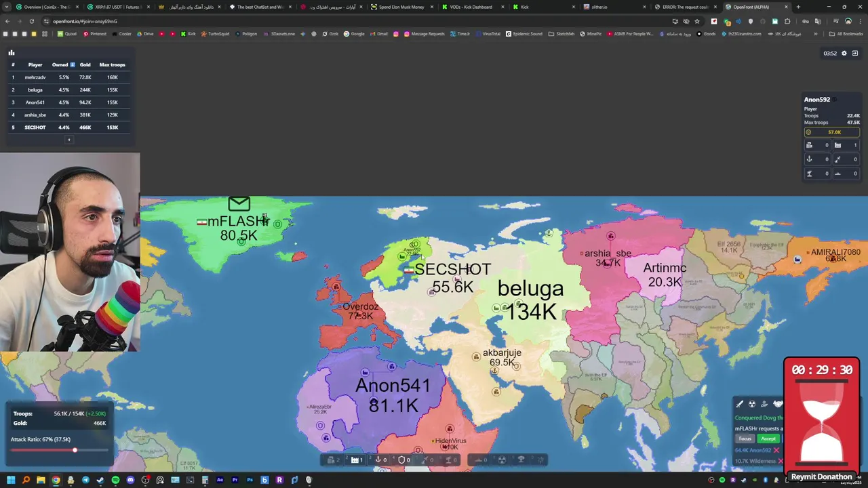Click the factory count icon in player panel
868x488 pixels.
click(x=837, y=145)
